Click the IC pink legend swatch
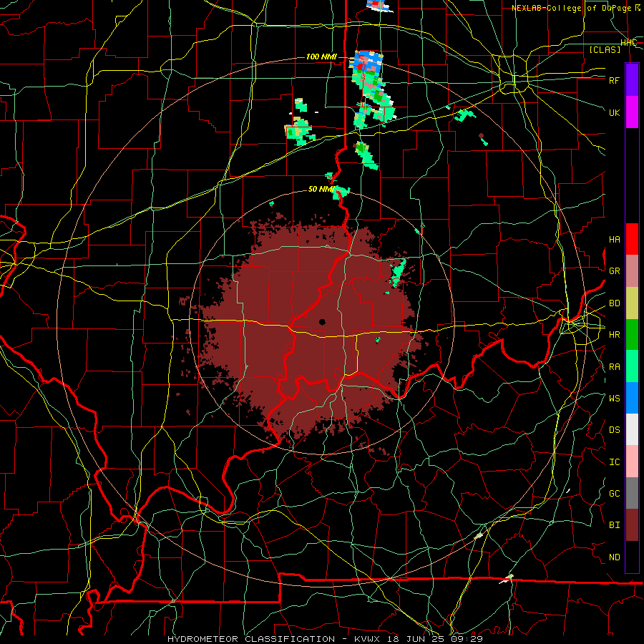 [632, 462]
